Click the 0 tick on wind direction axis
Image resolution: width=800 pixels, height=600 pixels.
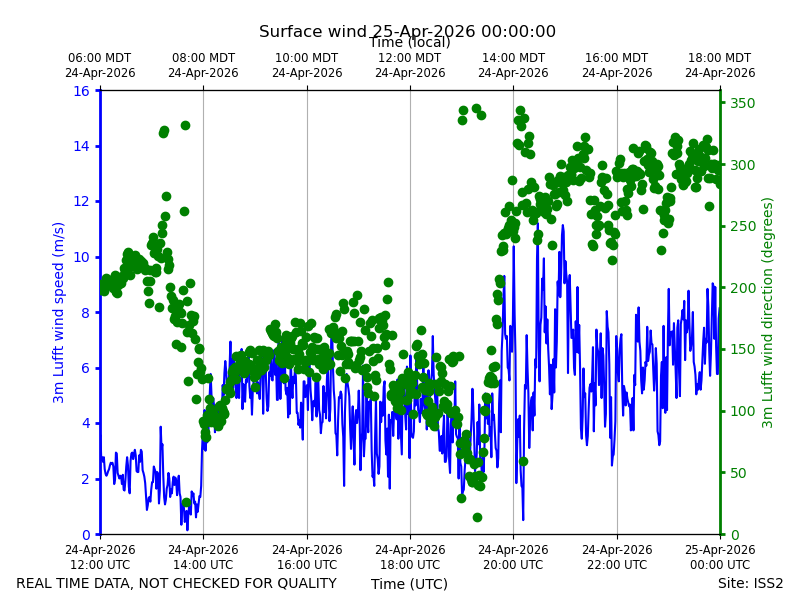735,535
